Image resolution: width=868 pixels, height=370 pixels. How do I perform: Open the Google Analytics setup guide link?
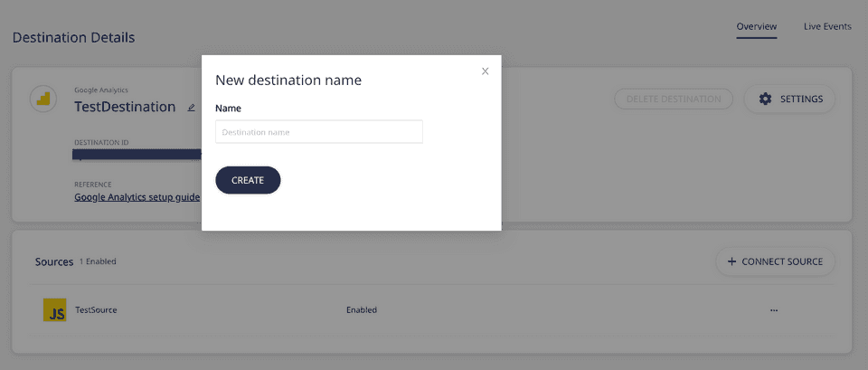[x=137, y=196]
